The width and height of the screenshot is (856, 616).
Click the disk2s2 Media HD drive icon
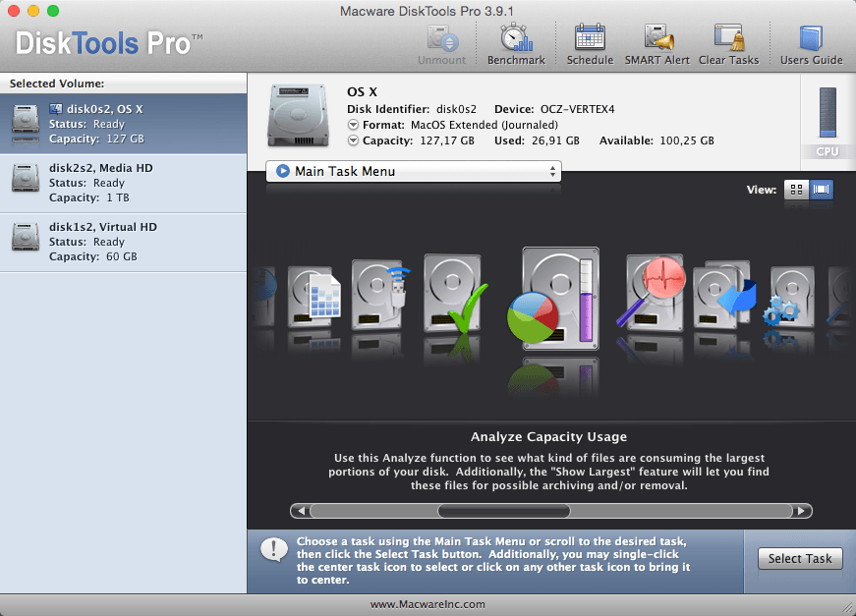[26, 179]
